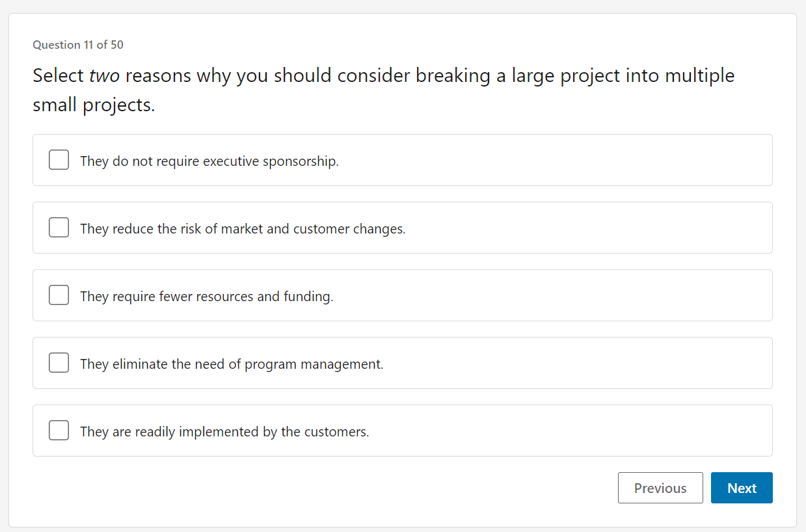Click the sentence 'They require fewer resources and funding.'
The width and height of the screenshot is (806, 532).
(206, 297)
